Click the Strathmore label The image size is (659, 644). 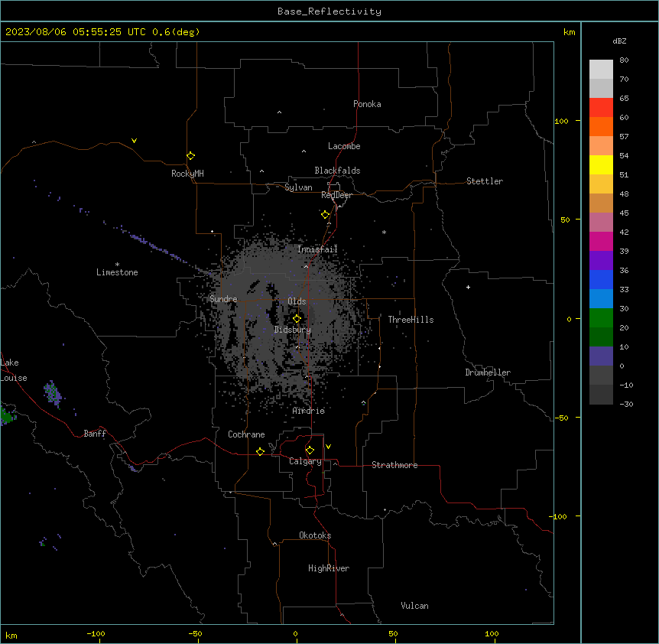394,465
